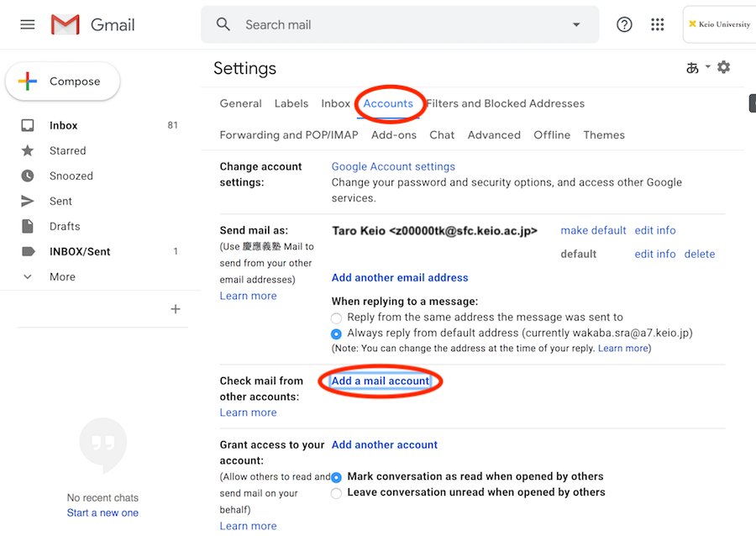Open the Google apps grid icon

pyautogui.click(x=658, y=24)
